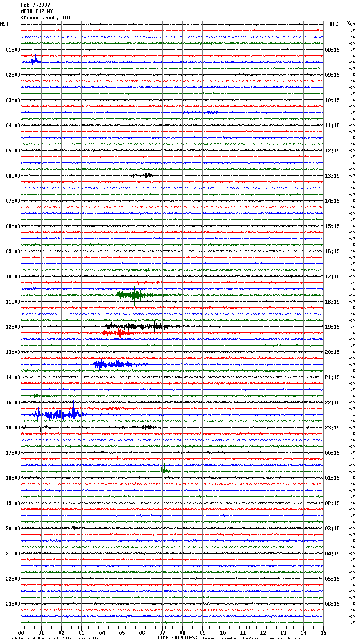The height and width of the screenshot is (644, 357).
Task: Click the '19:00' MST hour label
Action: (x=13, y=503)
